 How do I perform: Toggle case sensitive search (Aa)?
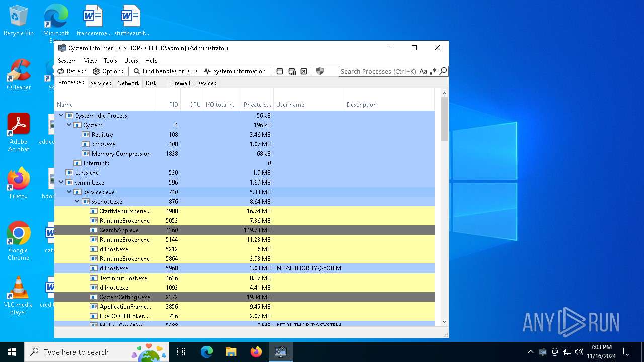423,71
